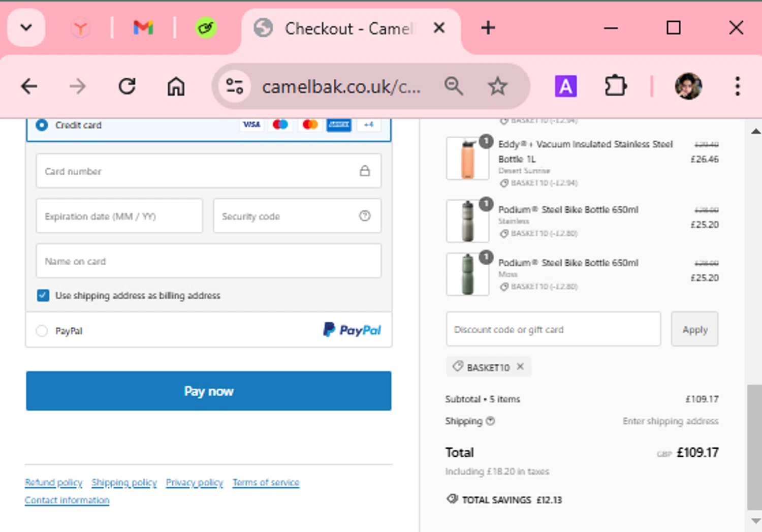Open the zoom magnifier icon in address bar
This screenshot has width=762, height=532.
[453, 86]
